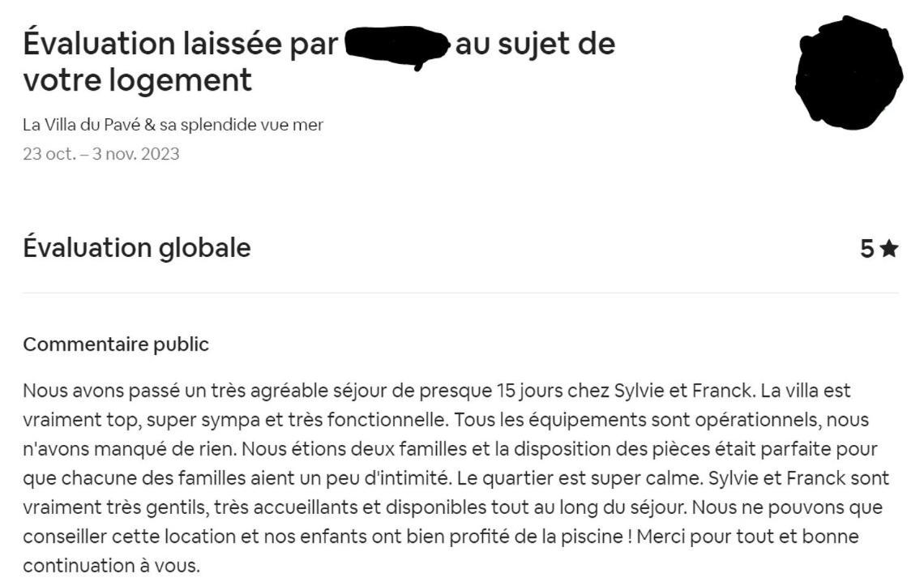The image size is (924, 586).
Task: Click the title words Évaluation laissée par
Action: point(181,45)
